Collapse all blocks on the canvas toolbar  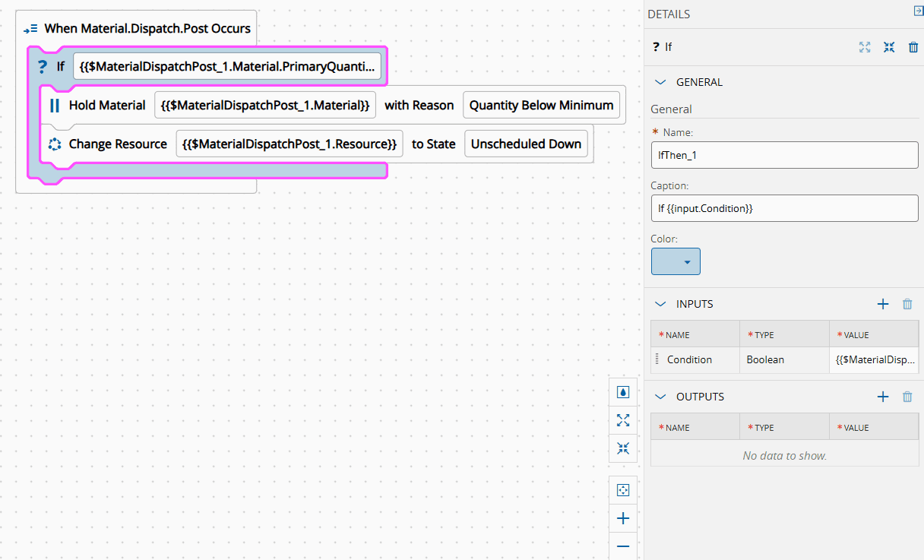click(623, 448)
